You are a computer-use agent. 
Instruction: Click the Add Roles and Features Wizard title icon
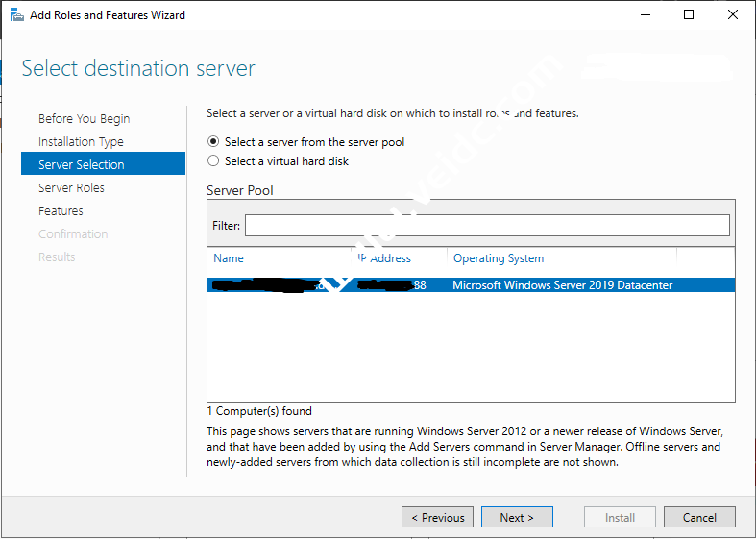[x=15, y=15]
